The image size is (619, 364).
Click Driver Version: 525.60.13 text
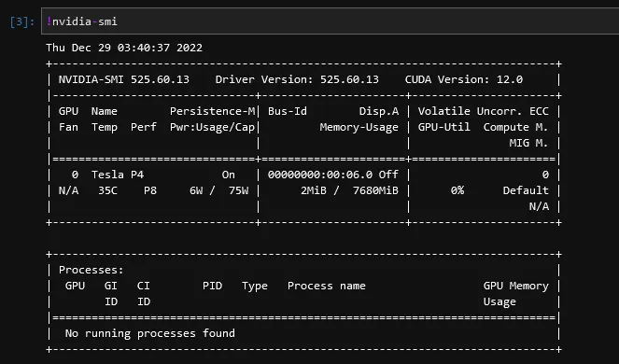[x=297, y=79]
